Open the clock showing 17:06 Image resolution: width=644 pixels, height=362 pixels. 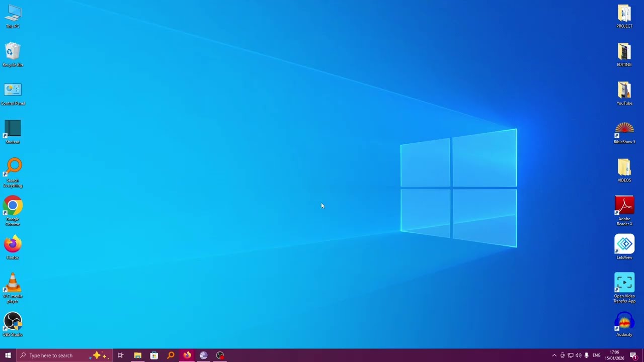(x=614, y=355)
